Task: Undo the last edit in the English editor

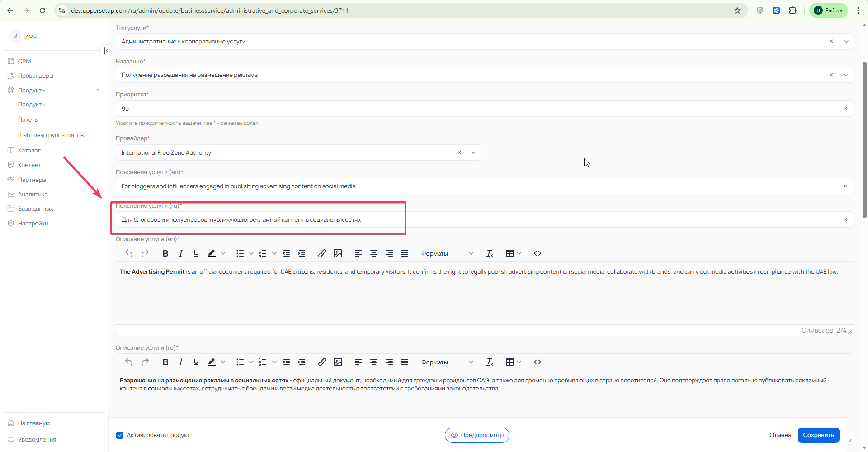Action: 129,253
